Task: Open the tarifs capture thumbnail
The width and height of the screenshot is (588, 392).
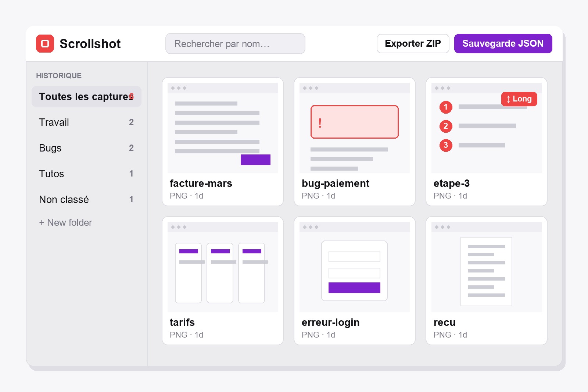Action: click(223, 267)
